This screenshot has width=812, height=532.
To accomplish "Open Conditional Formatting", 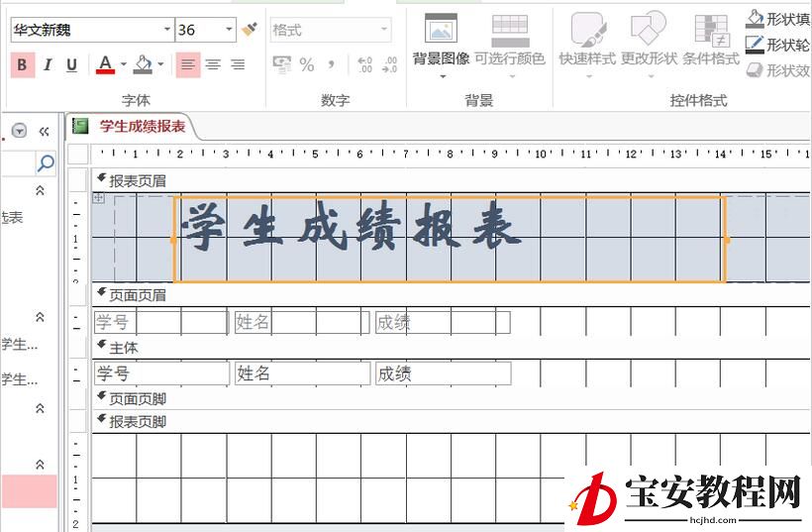I will coord(711,41).
